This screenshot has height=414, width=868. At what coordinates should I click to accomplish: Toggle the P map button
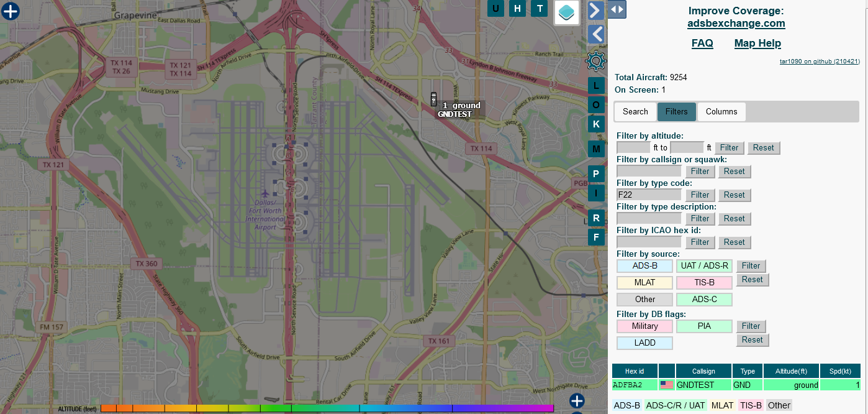596,173
